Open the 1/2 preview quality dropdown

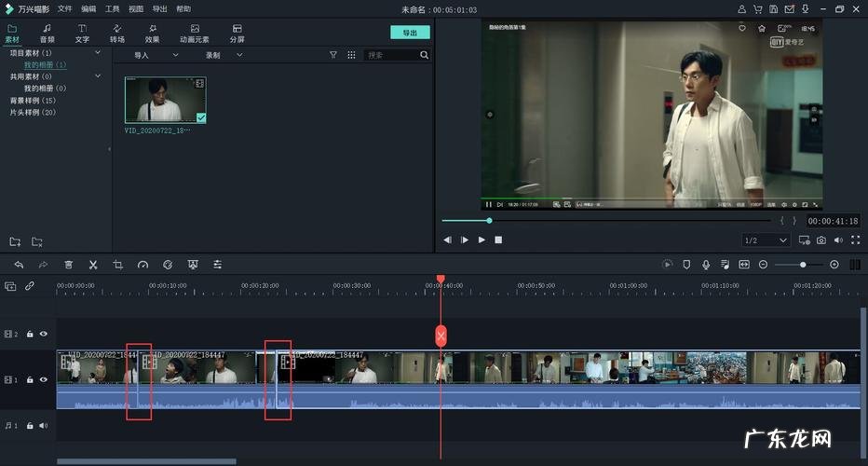[x=765, y=240]
